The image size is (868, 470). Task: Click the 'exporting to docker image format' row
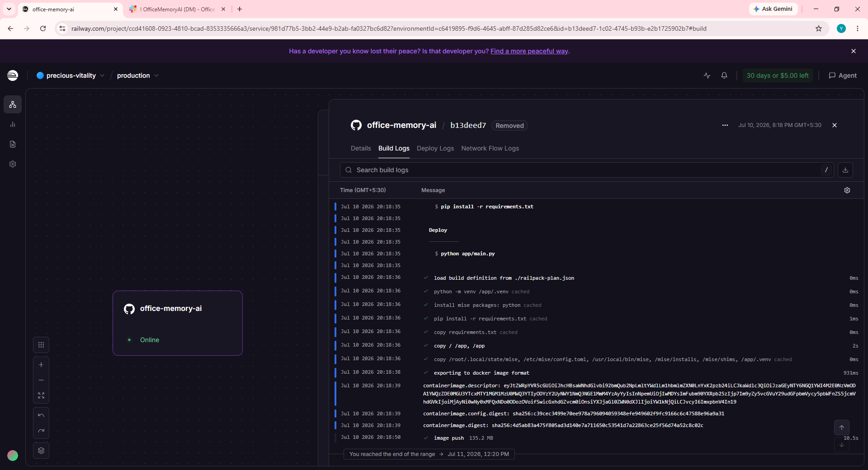click(596, 373)
